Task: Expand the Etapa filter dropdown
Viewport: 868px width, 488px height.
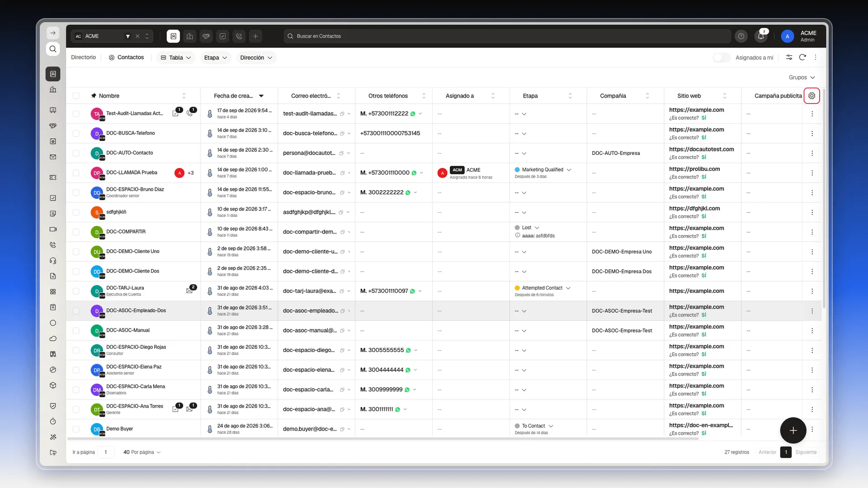Action: click(x=215, y=57)
